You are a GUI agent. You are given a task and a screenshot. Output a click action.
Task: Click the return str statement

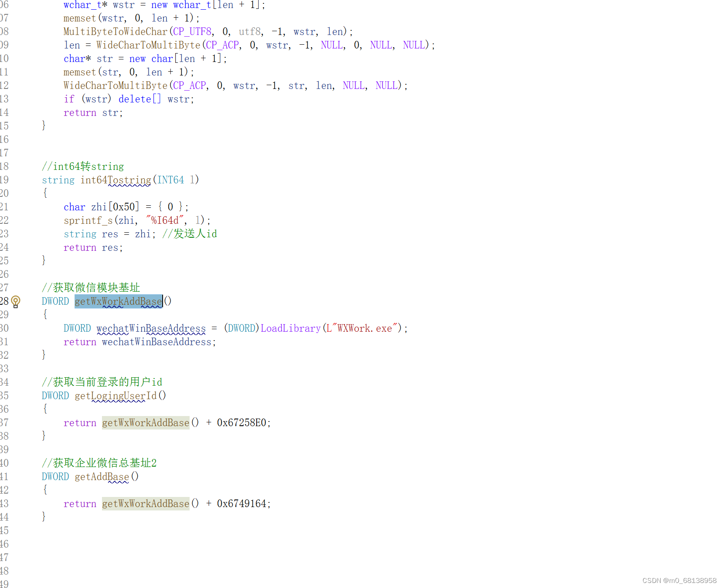[93, 113]
